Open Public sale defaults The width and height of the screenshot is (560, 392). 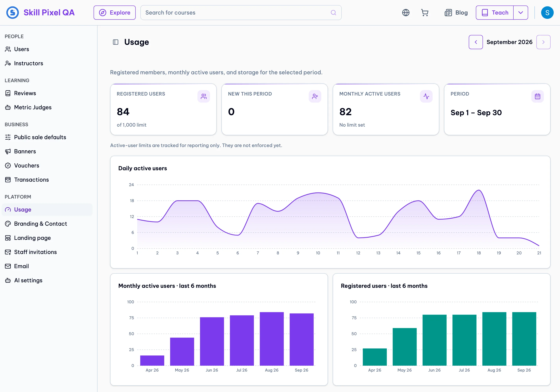pos(47,137)
